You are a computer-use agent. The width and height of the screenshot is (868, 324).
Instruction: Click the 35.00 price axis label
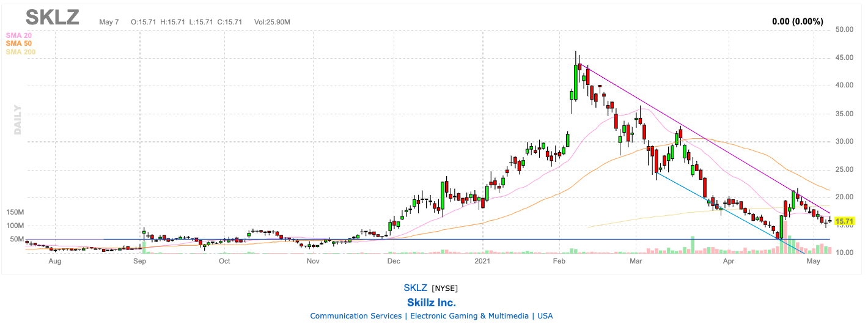tap(844, 114)
